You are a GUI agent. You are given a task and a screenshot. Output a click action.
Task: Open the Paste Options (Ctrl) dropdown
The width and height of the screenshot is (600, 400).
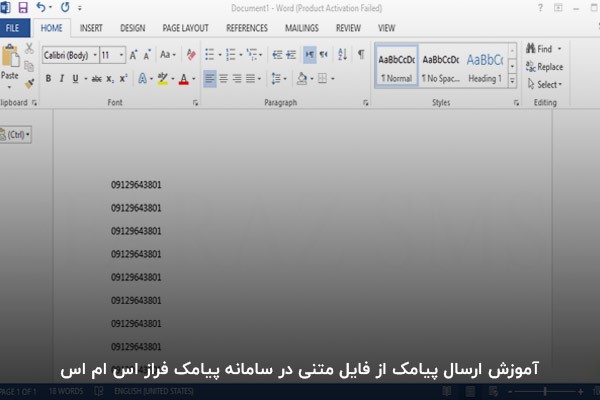[x=15, y=135]
